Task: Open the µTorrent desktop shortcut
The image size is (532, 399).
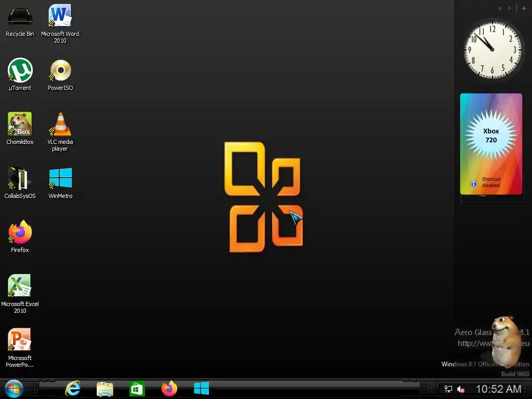Action: point(20,75)
